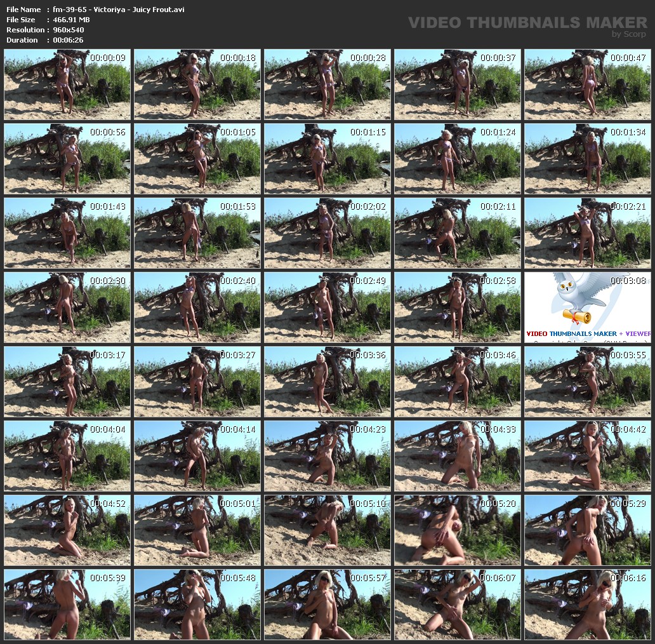Open the thumbnail stamped 00:00:09
Image resolution: width=655 pixels, height=644 pixels.
click(67, 84)
